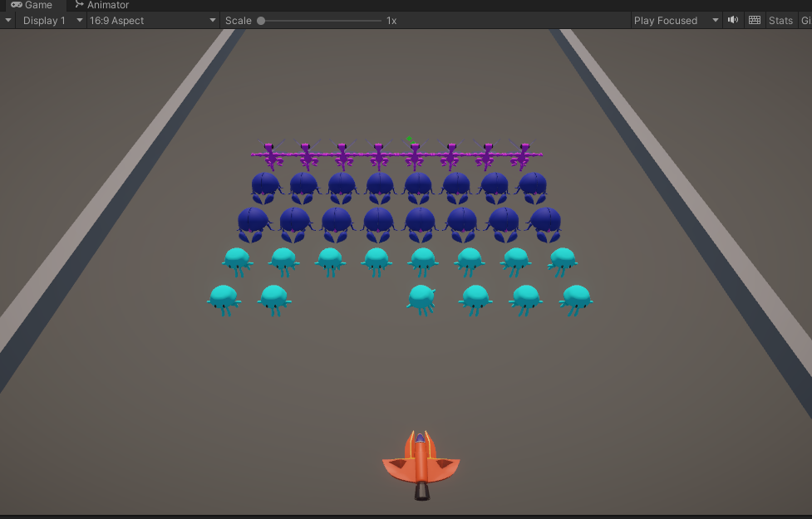
Task: Mute audio with the speaker icon
Action: point(733,21)
